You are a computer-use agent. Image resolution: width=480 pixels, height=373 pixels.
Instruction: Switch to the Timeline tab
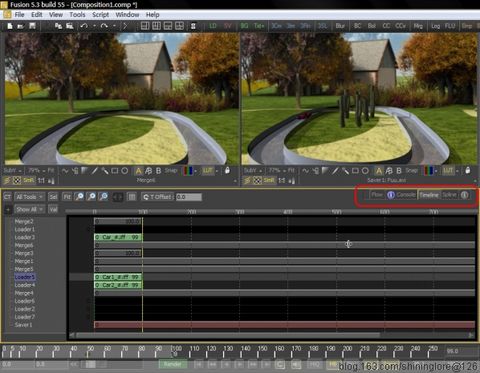point(429,195)
